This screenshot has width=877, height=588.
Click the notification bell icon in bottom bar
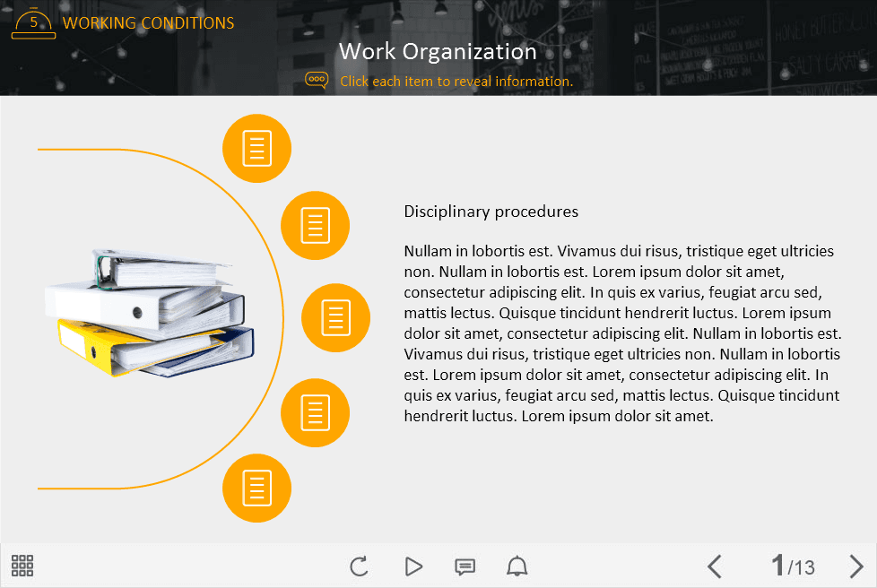tap(517, 566)
